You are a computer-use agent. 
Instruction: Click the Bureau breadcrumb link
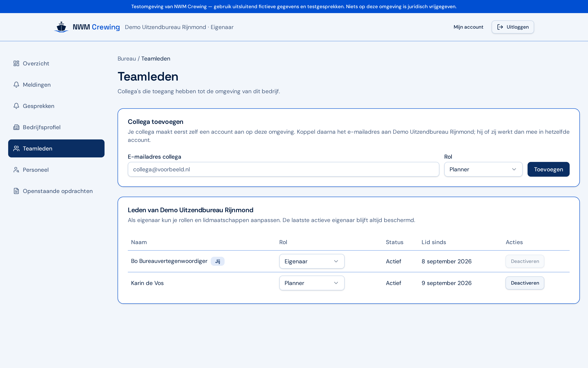pos(127,59)
